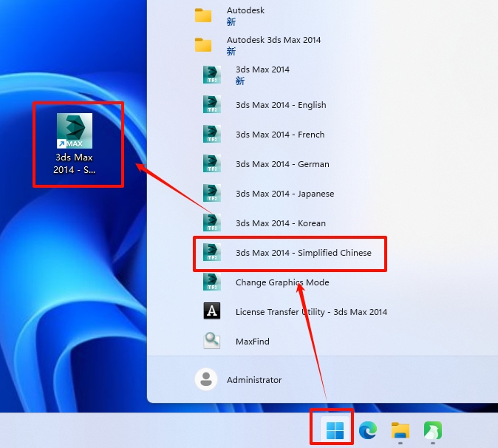Click the Change Graphics Mode icon
The image size is (498, 448).
(212, 282)
